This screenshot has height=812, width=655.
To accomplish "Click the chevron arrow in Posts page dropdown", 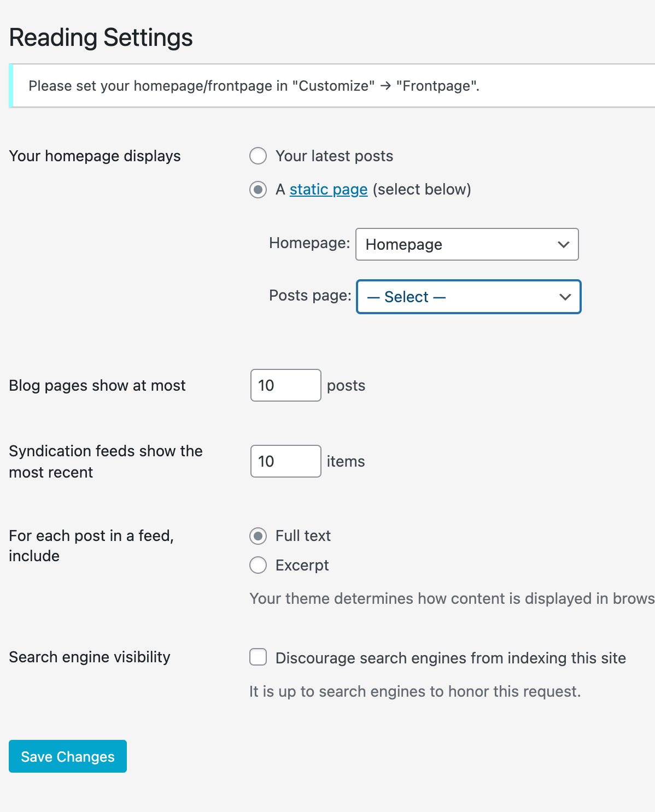I will (x=565, y=297).
